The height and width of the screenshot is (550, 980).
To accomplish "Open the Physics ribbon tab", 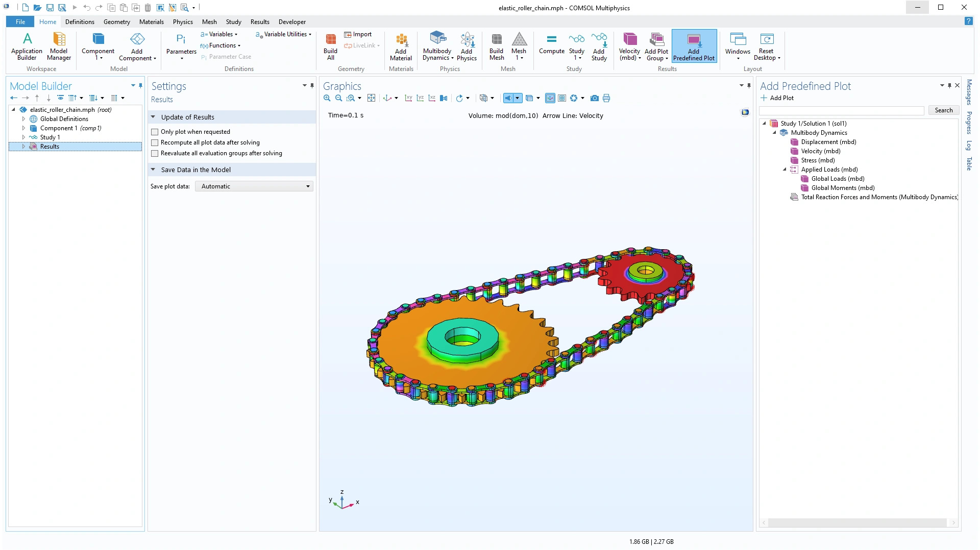I will (x=182, y=22).
